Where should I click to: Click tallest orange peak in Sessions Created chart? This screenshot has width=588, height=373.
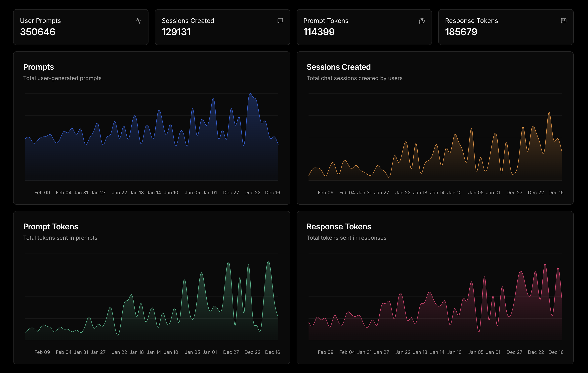pyautogui.click(x=549, y=113)
